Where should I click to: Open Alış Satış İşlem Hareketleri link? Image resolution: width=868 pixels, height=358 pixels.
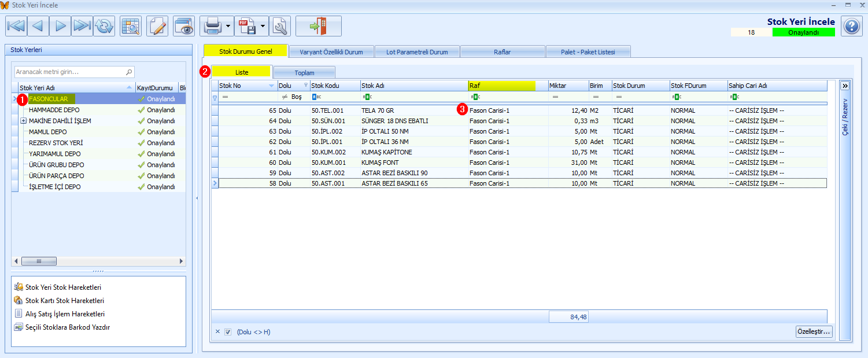pyautogui.click(x=65, y=313)
